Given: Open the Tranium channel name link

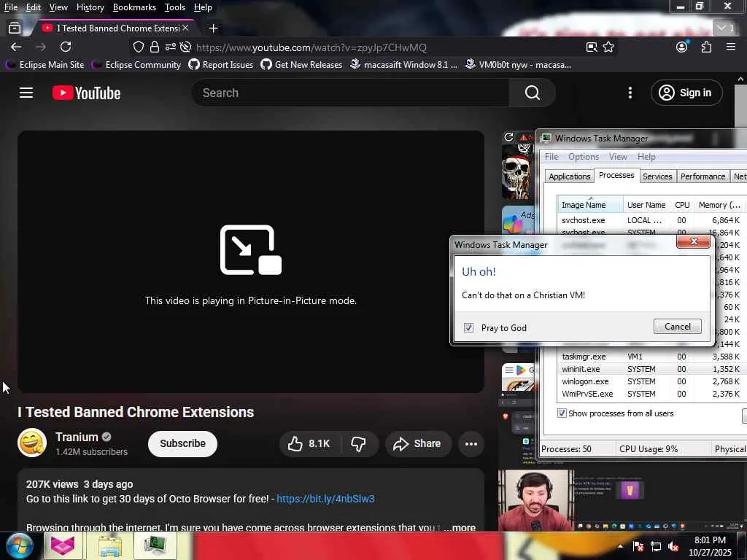Looking at the screenshot, I should click(77, 437).
